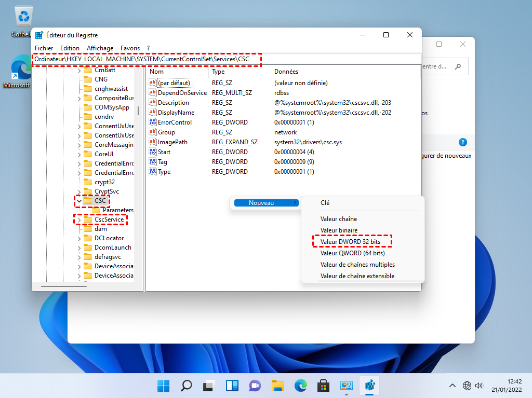Select Valeur binaire in submenu
532x398 pixels.
339,230
